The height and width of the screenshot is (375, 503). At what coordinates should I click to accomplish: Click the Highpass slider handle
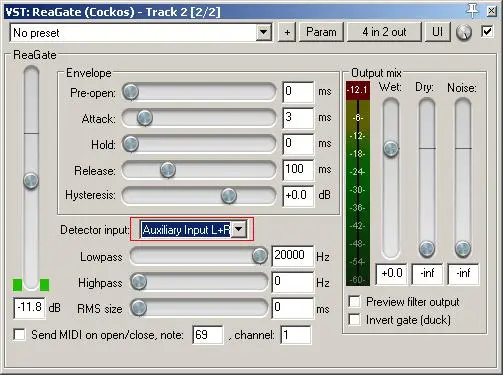tap(138, 282)
